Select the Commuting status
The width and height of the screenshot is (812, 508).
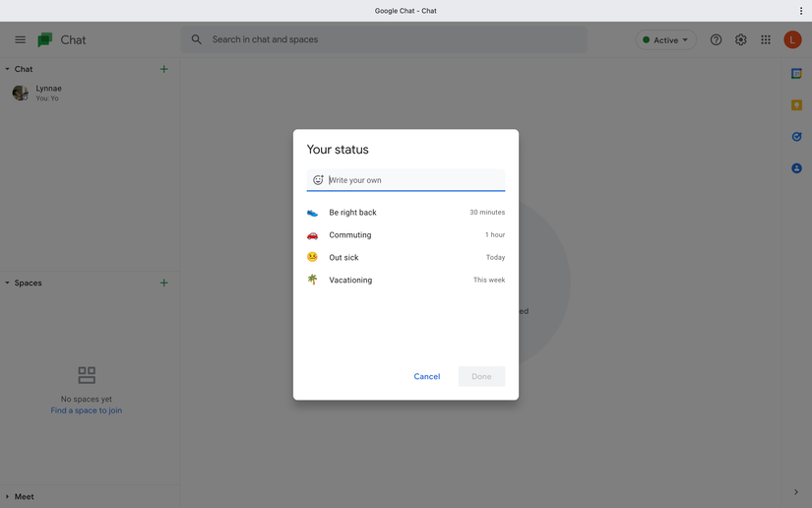[x=406, y=235]
